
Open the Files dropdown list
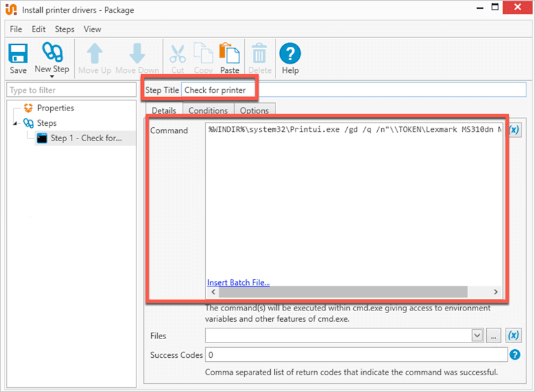tap(476, 335)
